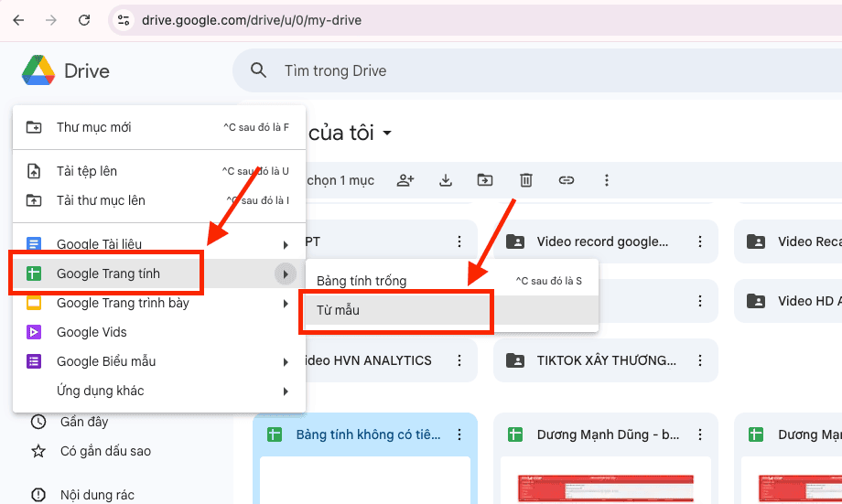
Task: Select Google Tài liệu menu item
Action: [159, 244]
